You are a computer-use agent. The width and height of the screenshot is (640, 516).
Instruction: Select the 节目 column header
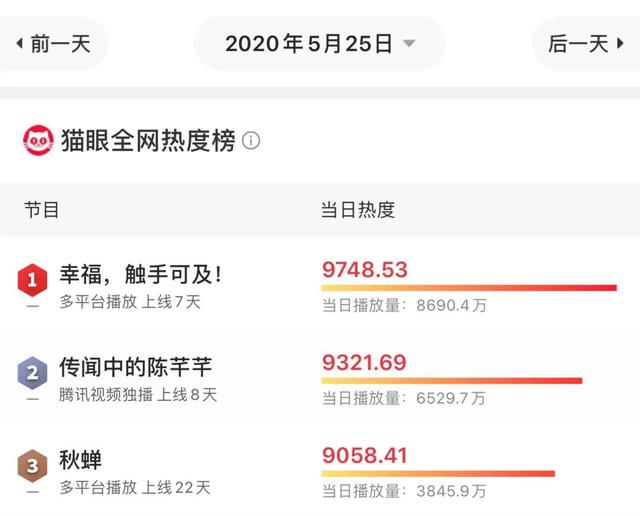[x=41, y=210]
